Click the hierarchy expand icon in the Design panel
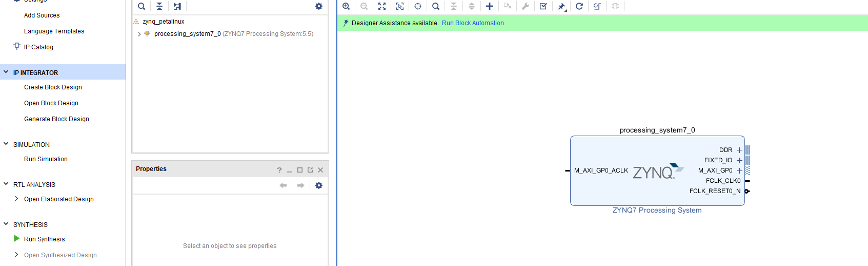 tap(177, 6)
